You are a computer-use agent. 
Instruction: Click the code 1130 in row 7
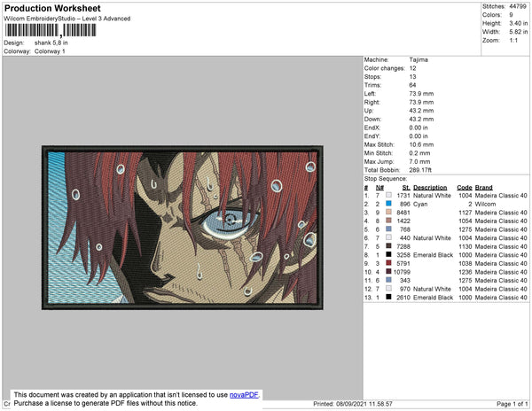[x=465, y=246]
